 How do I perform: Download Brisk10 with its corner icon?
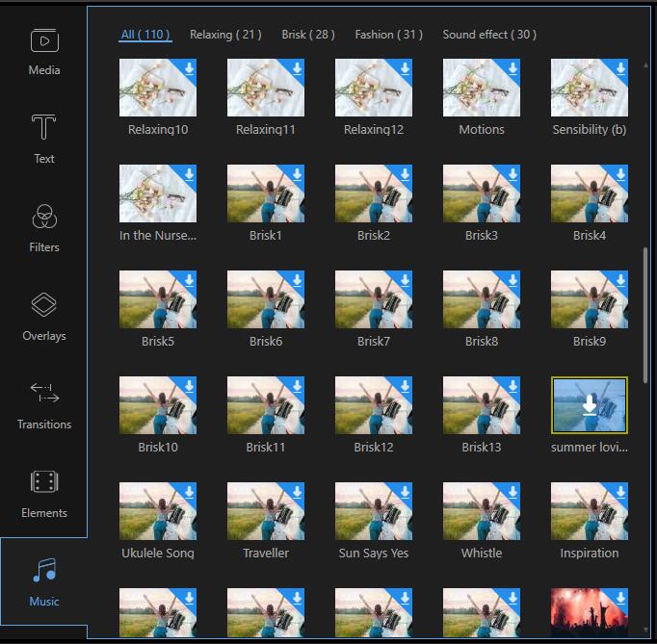(x=189, y=386)
